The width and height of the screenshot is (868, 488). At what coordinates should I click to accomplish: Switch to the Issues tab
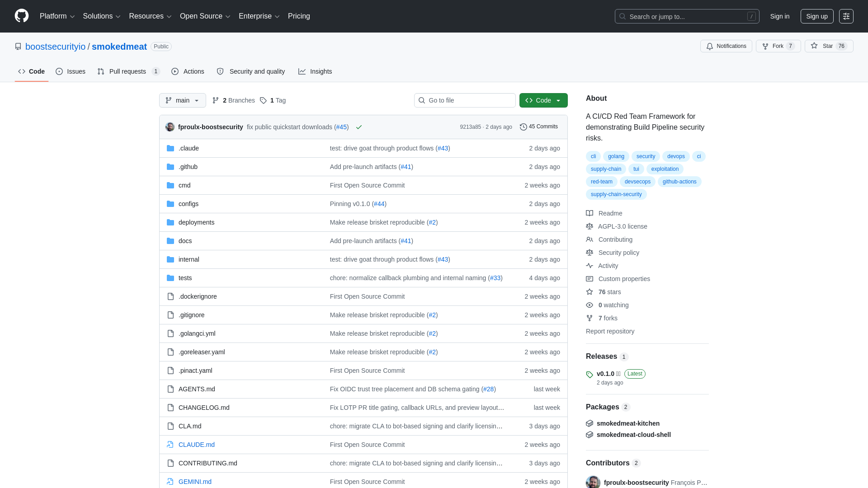[x=71, y=71]
